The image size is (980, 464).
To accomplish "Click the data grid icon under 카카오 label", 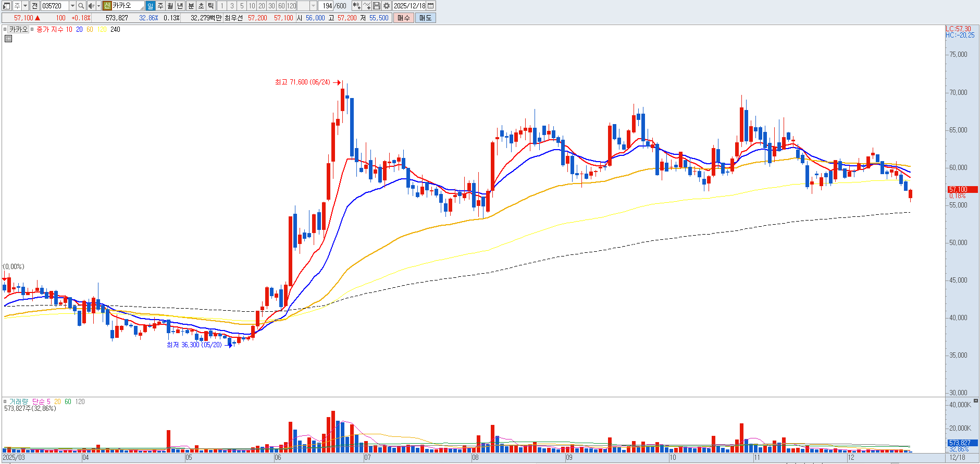I will tap(8, 39).
